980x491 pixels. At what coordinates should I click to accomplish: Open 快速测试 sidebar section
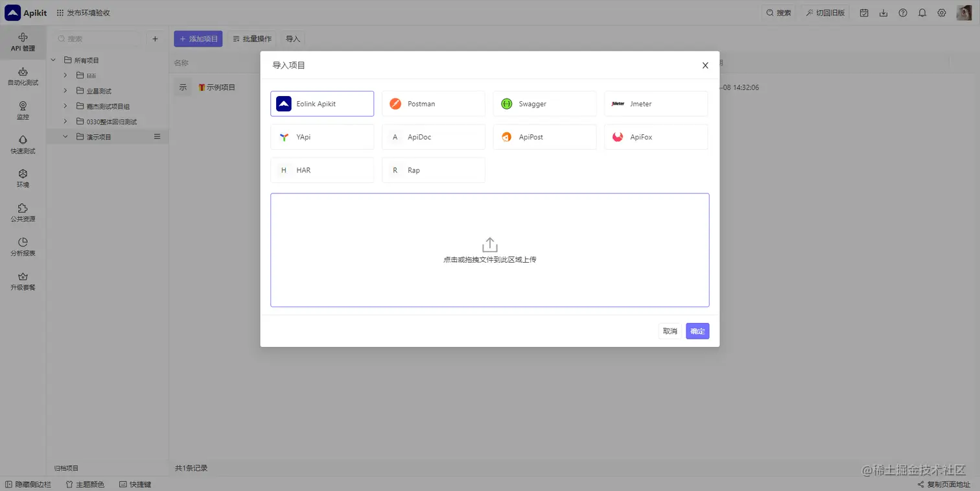[23, 145]
